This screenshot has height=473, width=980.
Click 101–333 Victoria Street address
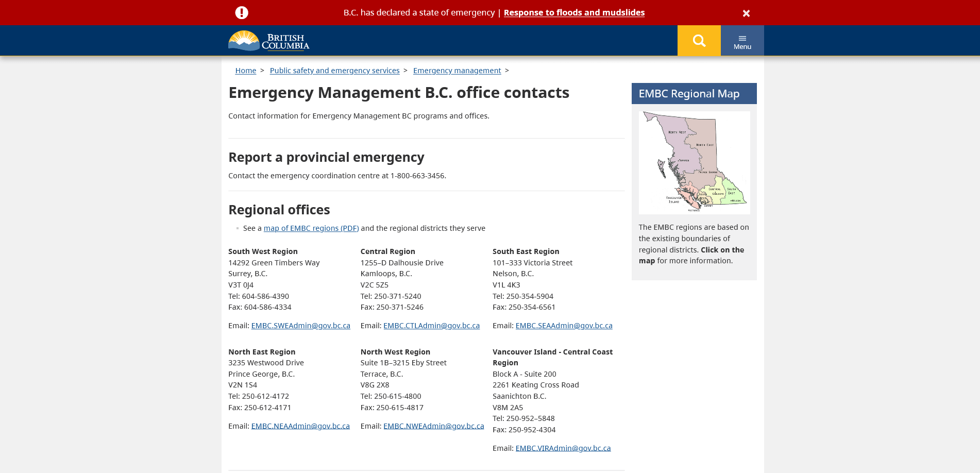point(533,263)
